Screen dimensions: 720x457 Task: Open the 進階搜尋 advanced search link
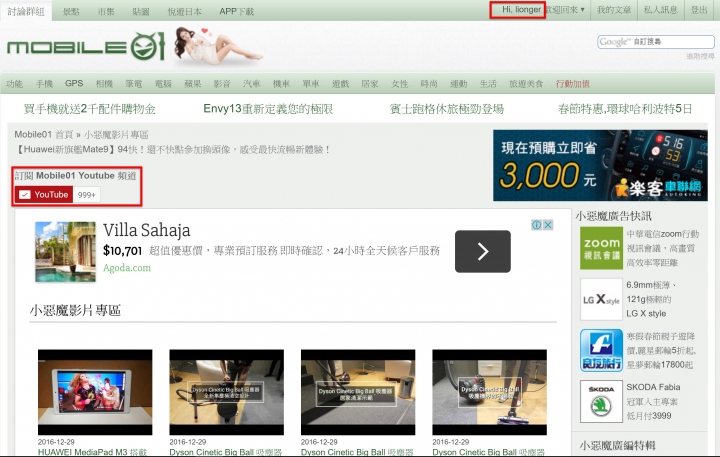click(x=700, y=56)
